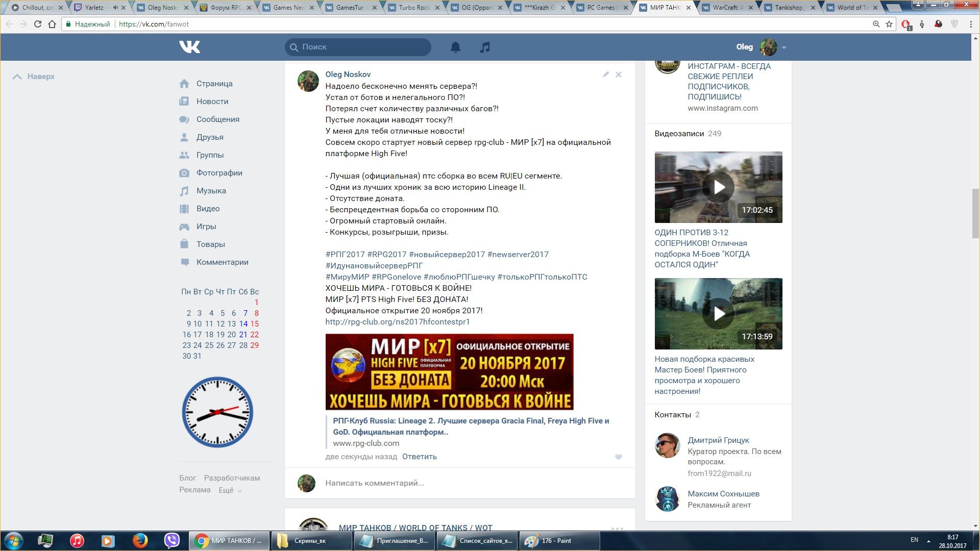Open the rpg-club.org contest link
The image size is (980, 551).
tap(398, 322)
